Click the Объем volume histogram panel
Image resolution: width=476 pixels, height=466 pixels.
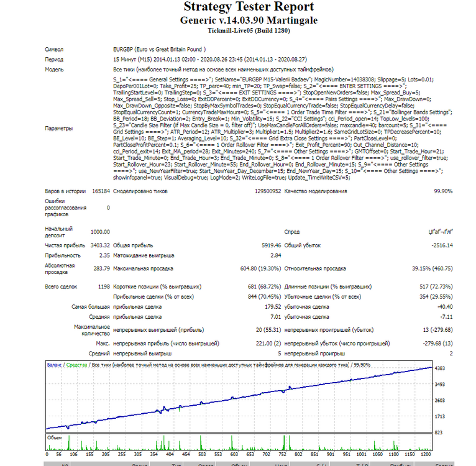click(239, 442)
